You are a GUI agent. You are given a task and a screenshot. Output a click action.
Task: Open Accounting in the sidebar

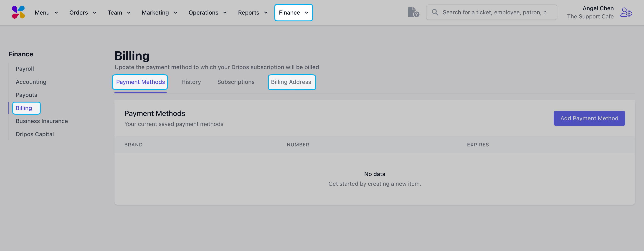point(31,82)
